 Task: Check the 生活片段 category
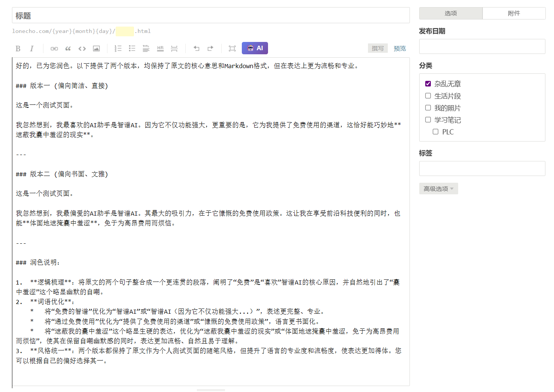[428, 96]
